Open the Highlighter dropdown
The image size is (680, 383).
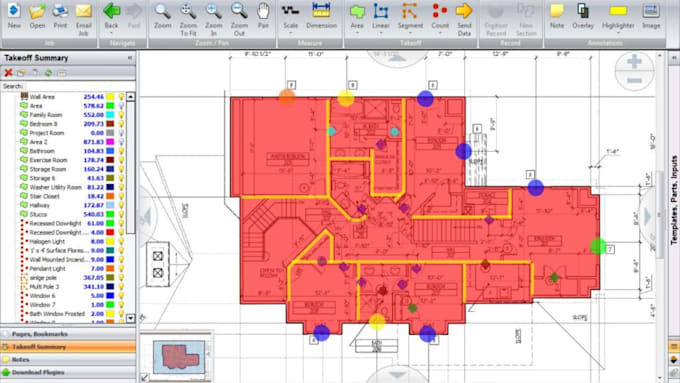pyautogui.click(x=618, y=33)
